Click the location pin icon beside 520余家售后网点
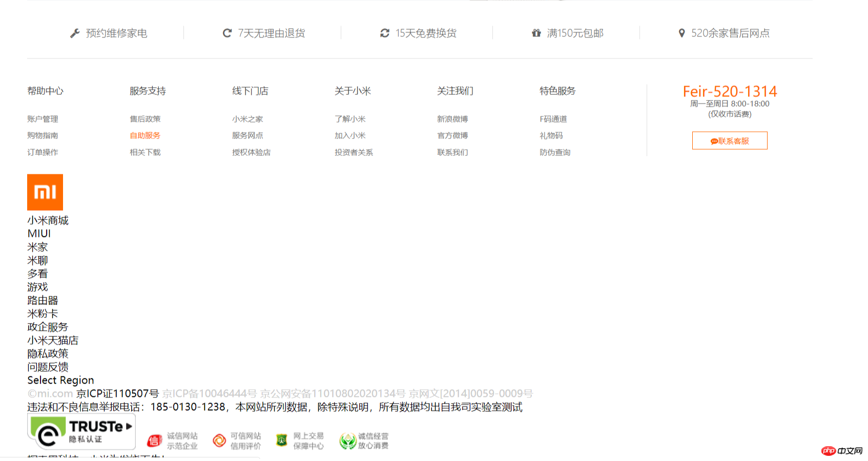Screen dimensions: 868x461 coord(681,33)
